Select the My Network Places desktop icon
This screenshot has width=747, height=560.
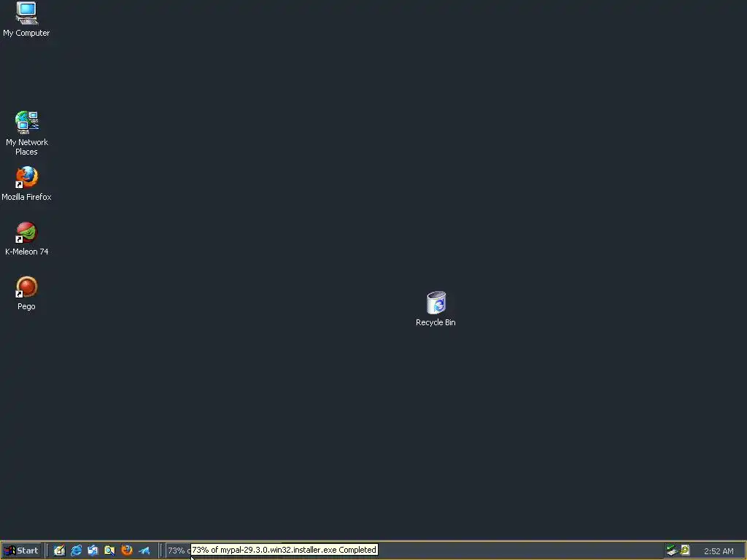[26, 133]
